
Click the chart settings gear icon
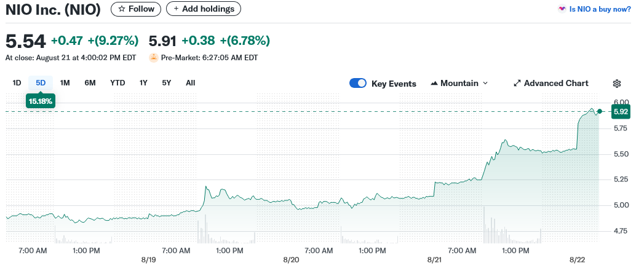pyautogui.click(x=616, y=84)
